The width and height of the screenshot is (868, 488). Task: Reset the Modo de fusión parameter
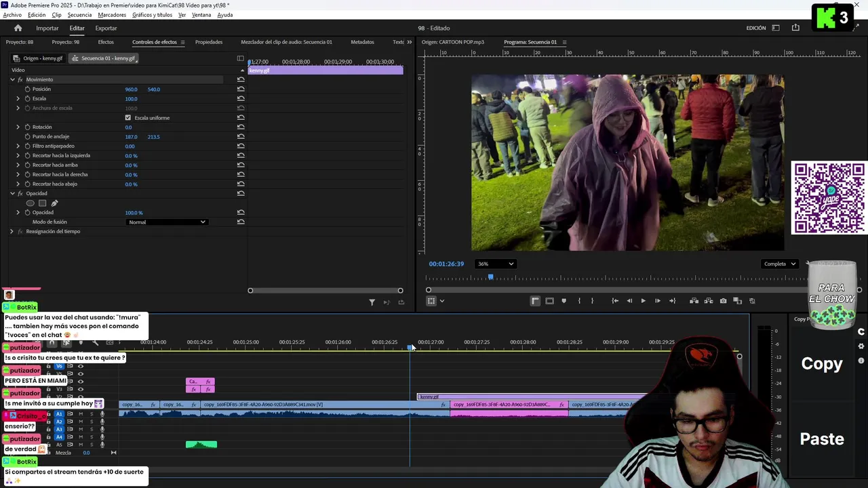pyautogui.click(x=241, y=222)
